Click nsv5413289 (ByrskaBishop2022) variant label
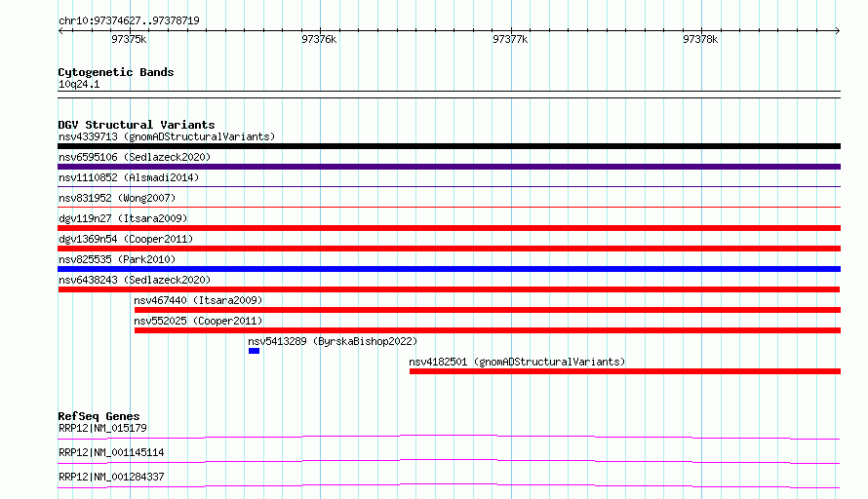Viewport: 868px width, 499px height. (333, 341)
